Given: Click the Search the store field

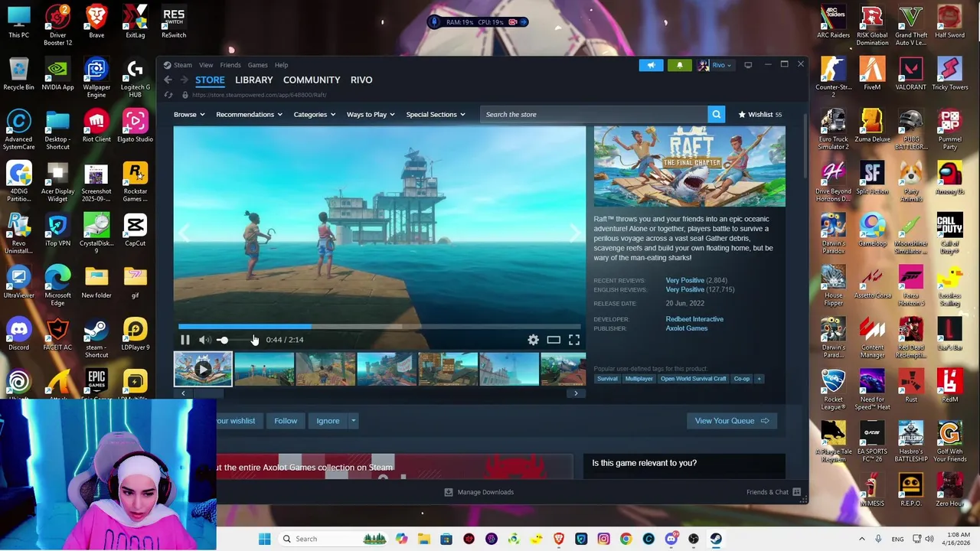Looking at the screenshot, I should click(593, 115).
